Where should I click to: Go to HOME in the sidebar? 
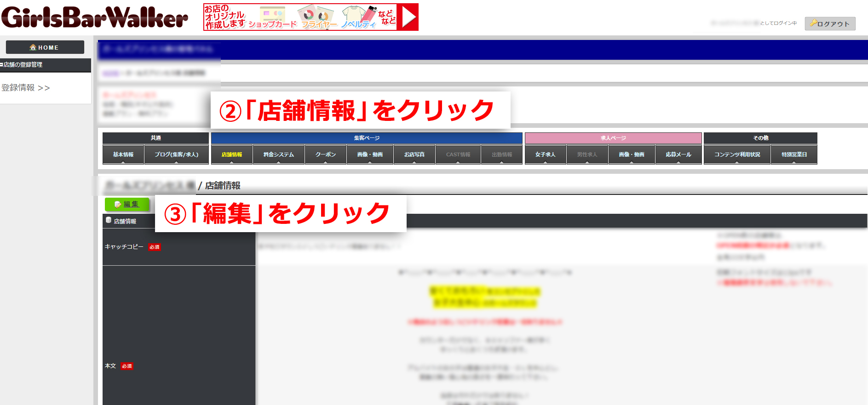45,47
